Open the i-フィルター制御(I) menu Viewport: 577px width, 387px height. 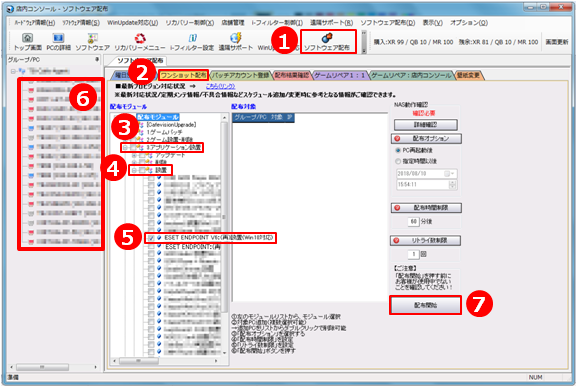click(x=277, y=23)
